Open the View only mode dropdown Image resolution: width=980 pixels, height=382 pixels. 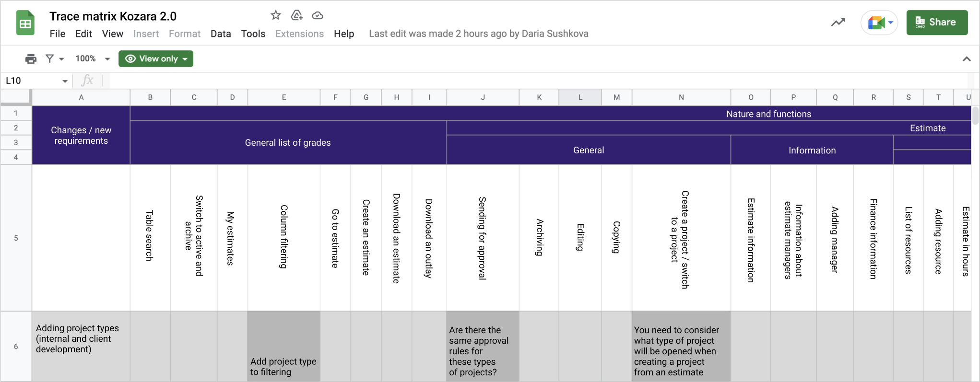[156, 59]
